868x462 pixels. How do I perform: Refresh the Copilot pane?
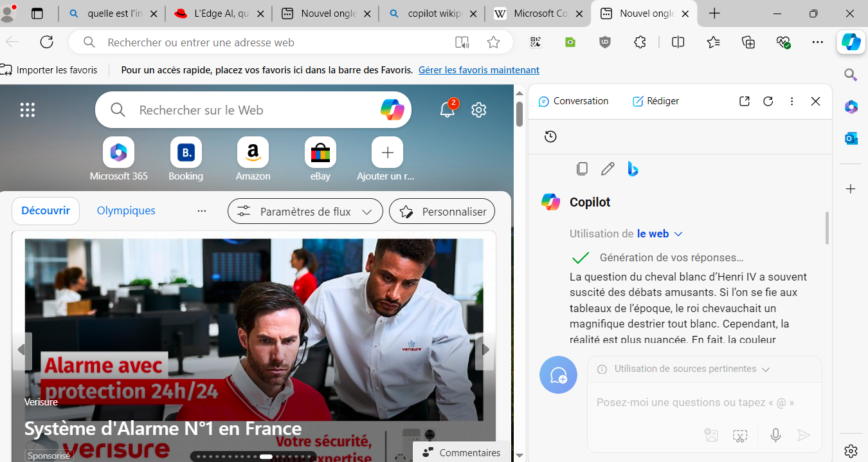pyautogui.click(x=768, y=101)
